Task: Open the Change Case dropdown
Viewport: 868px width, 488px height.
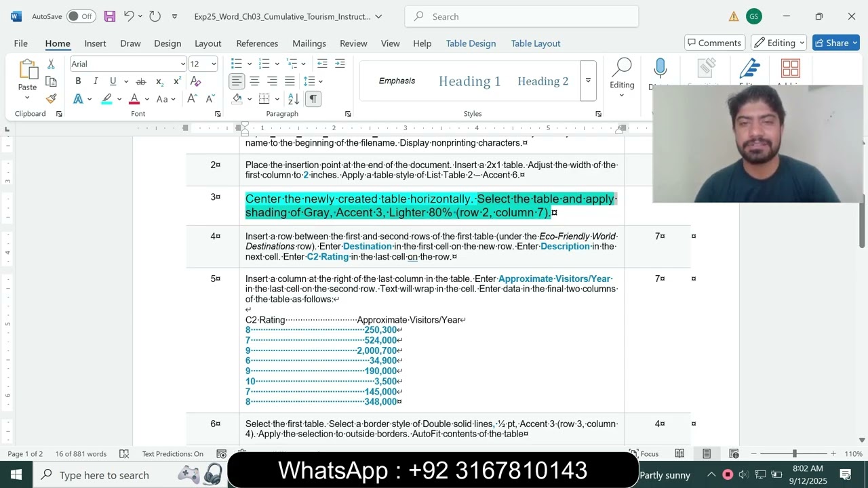Action: pos(166,99)
